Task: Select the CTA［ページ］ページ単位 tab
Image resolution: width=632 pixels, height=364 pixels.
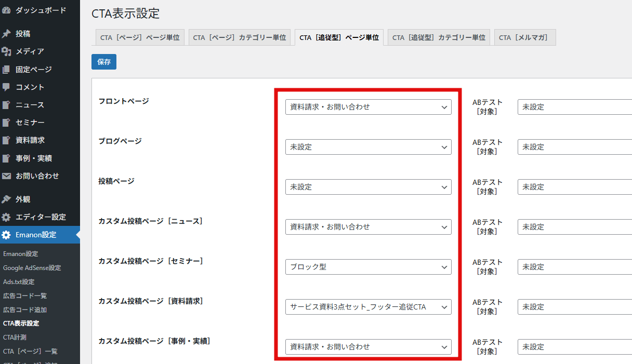Action: (x=139, y=37)
